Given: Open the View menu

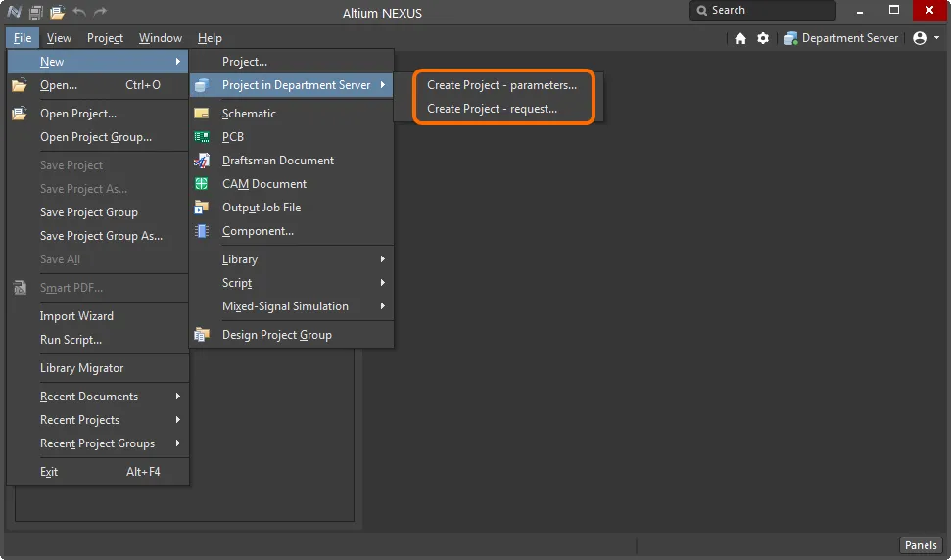Looking at the screenshot, I should pos(59,38).
